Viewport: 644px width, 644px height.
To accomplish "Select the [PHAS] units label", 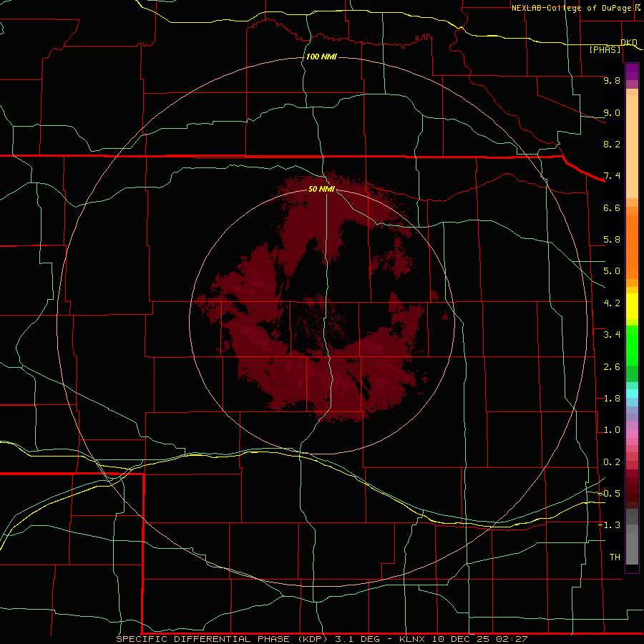I will [605, 49].
